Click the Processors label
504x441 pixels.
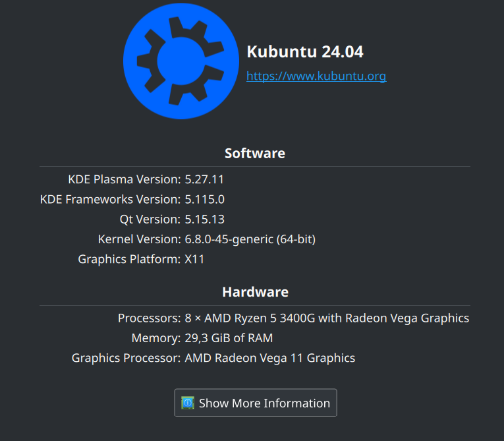(150, 318)
